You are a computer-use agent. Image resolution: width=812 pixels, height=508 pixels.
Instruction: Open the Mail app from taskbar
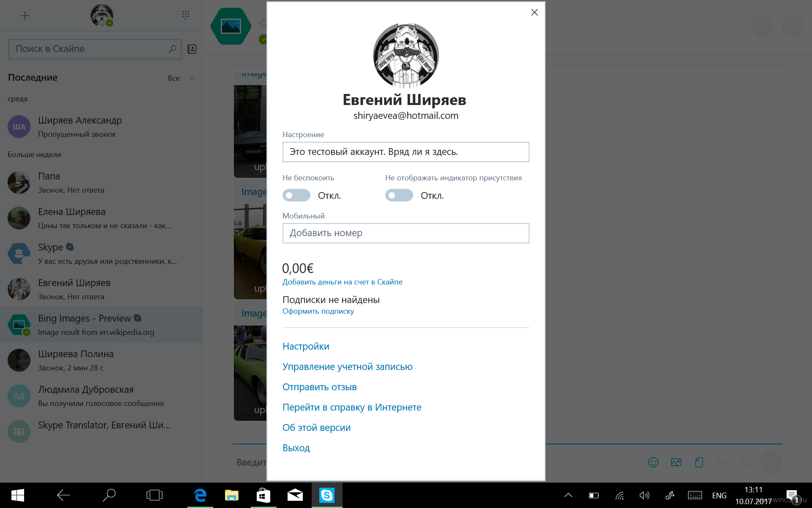click(295, 495)
